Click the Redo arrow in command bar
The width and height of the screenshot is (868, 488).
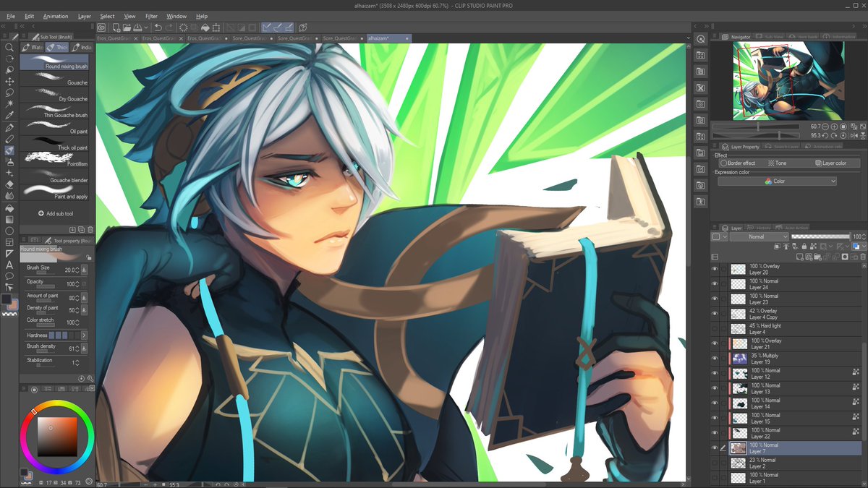(x=170, y=27)
